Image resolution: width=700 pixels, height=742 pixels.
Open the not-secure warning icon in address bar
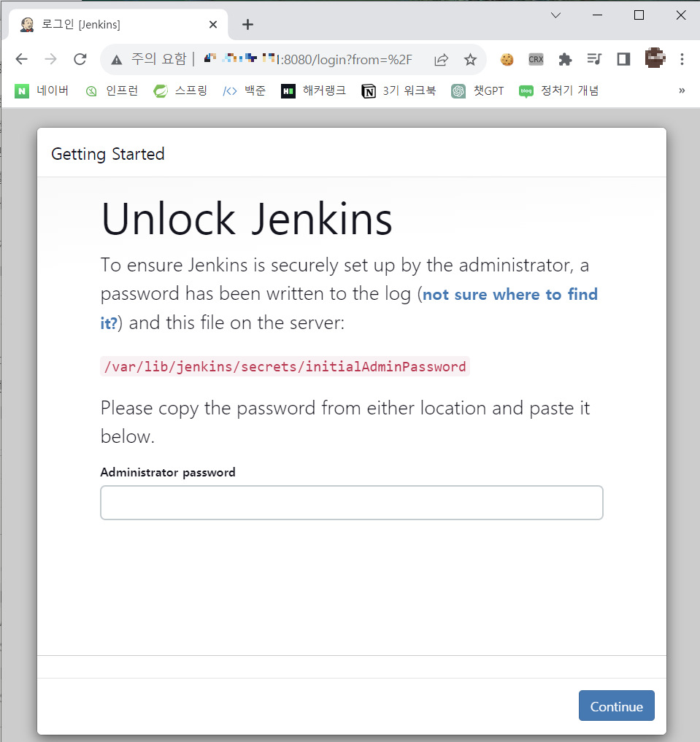(x=117, y=60)
